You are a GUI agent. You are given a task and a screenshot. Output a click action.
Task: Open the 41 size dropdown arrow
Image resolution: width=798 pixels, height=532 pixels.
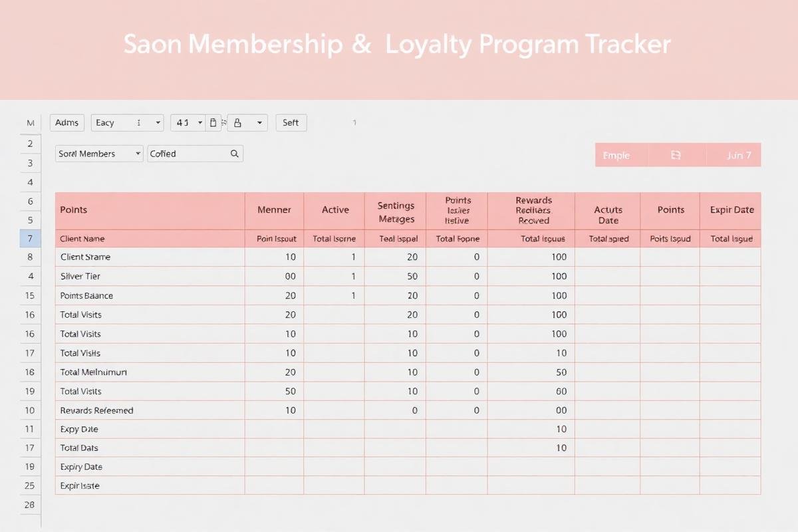[200, 122]
